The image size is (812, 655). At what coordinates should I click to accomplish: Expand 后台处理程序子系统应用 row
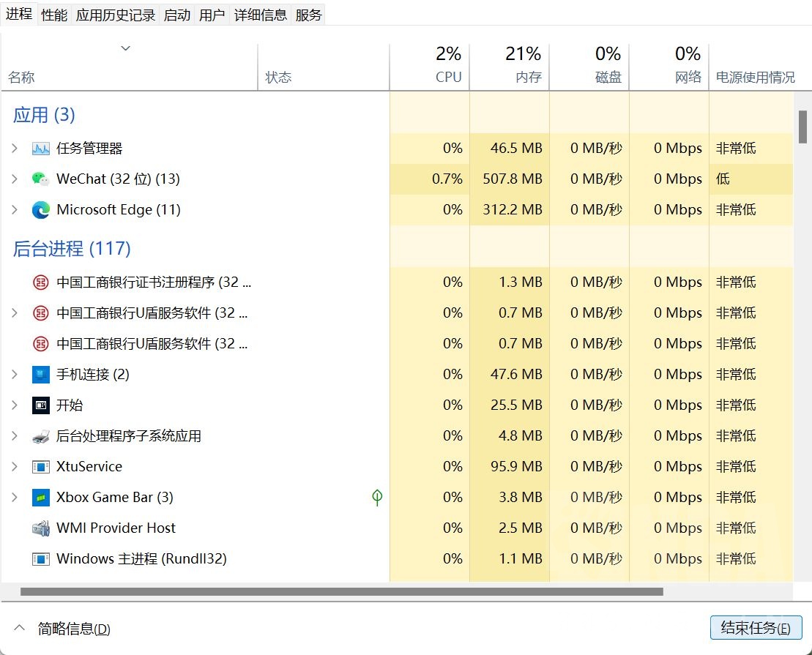tap(15, 436)
